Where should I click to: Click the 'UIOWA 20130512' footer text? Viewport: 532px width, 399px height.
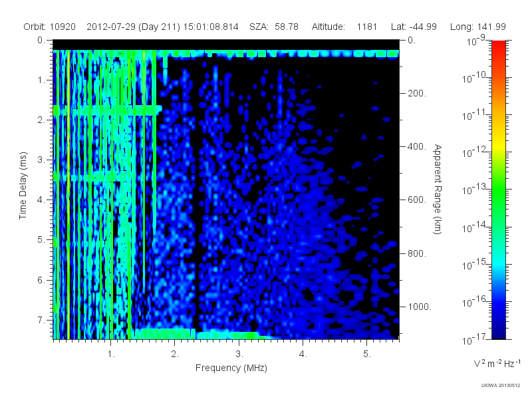pyautogui.click(x=501, y=386)
